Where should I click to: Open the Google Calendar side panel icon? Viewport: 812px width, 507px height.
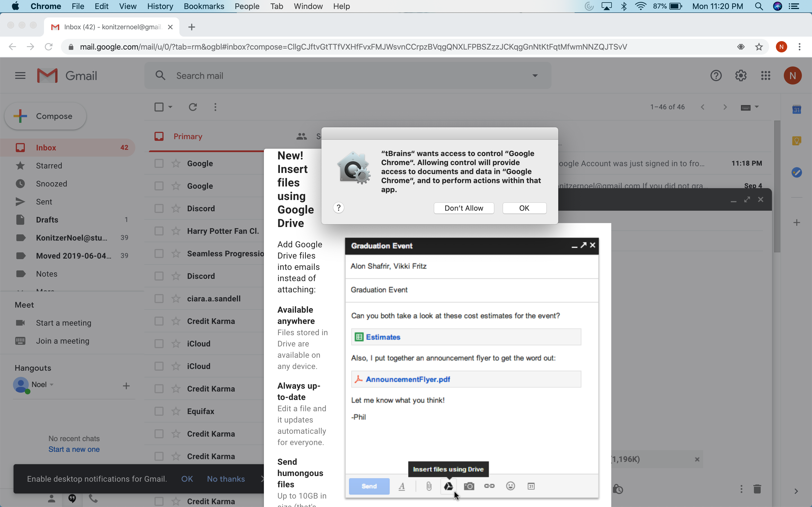[x=796, y=110]
